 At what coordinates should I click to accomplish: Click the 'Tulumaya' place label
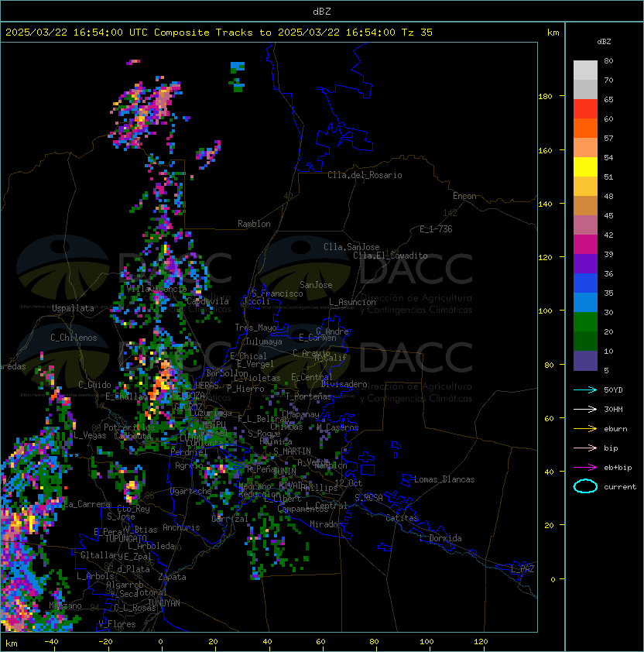pos(264,341)
